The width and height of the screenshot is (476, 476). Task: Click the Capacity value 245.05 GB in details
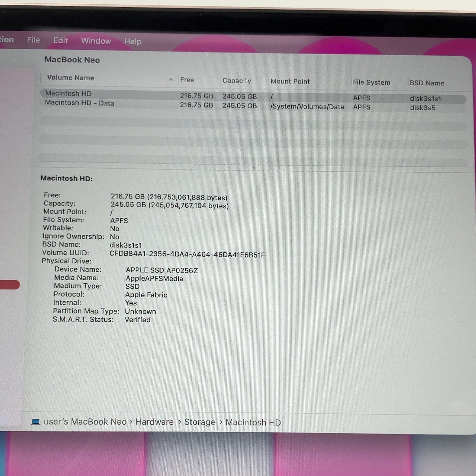point(169,205)
